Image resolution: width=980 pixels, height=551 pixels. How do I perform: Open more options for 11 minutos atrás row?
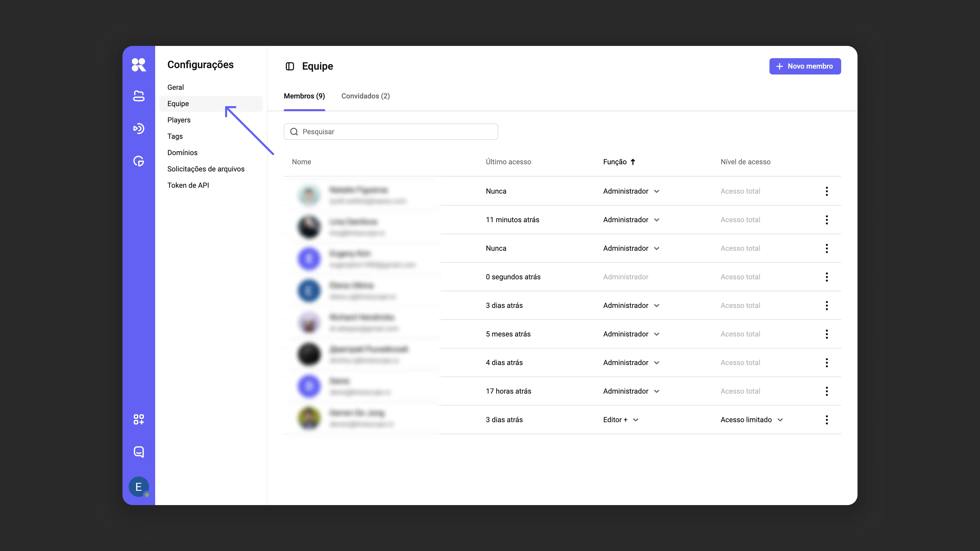827,220
